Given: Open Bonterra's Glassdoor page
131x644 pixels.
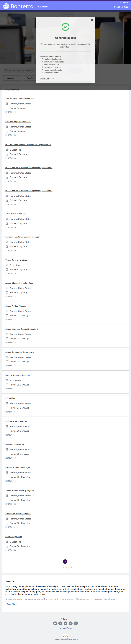Looking at the screenshot, I should click(x=71, y=623).
